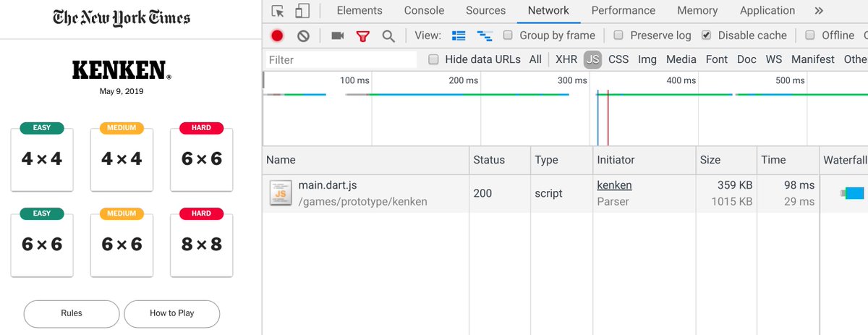
Task: Open network search magnifier icon
Action: point(388,35)
